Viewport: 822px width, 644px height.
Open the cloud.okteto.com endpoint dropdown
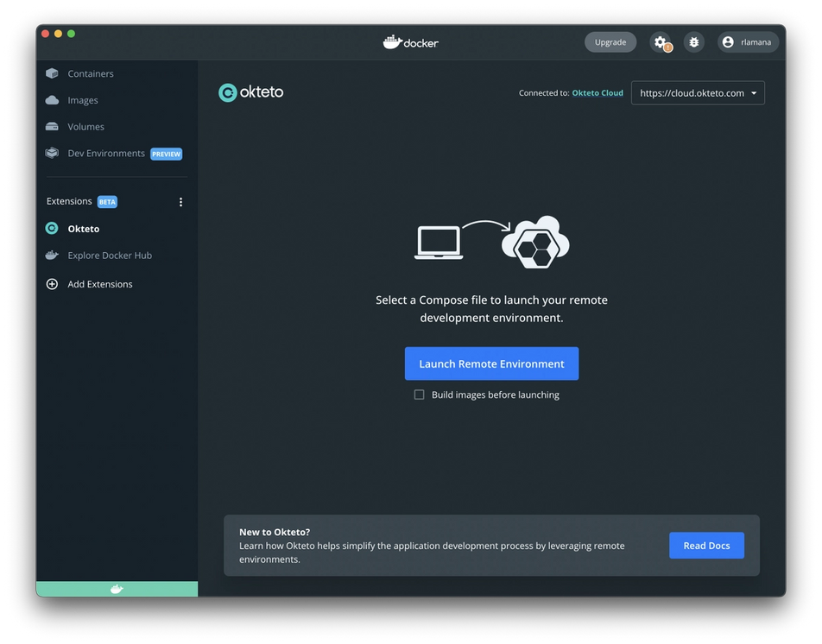pos(698,92)
